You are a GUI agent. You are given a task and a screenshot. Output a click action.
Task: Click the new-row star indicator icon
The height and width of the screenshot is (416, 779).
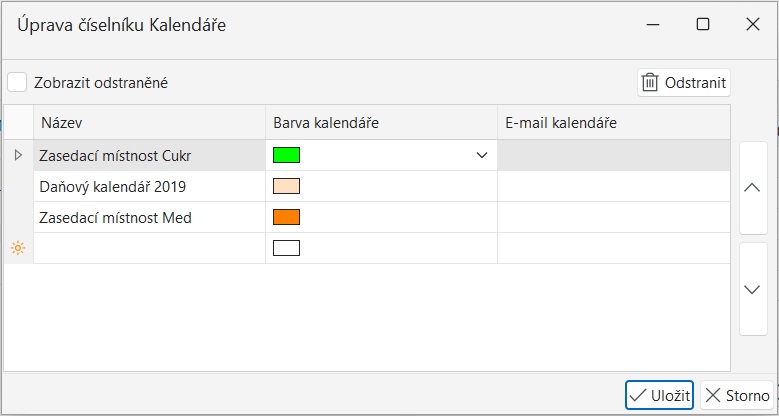(18, 248)
